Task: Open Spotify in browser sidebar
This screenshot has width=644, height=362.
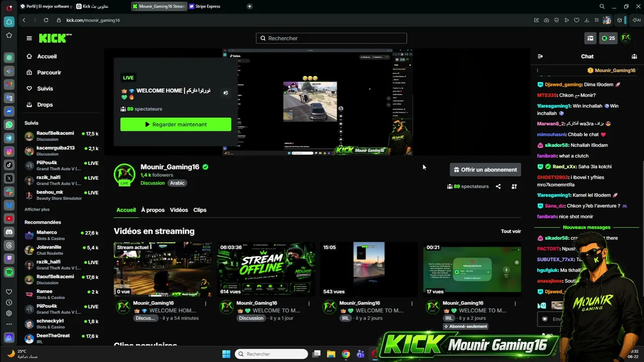Action: coord(9,273)
